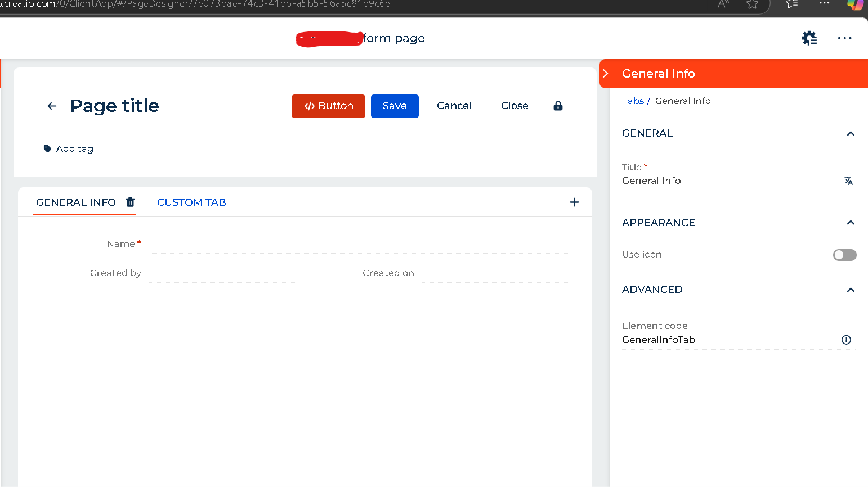This screenshot has height=487, width=868.
Task: Open page settings gear icon
Action: tap(809, 38)
